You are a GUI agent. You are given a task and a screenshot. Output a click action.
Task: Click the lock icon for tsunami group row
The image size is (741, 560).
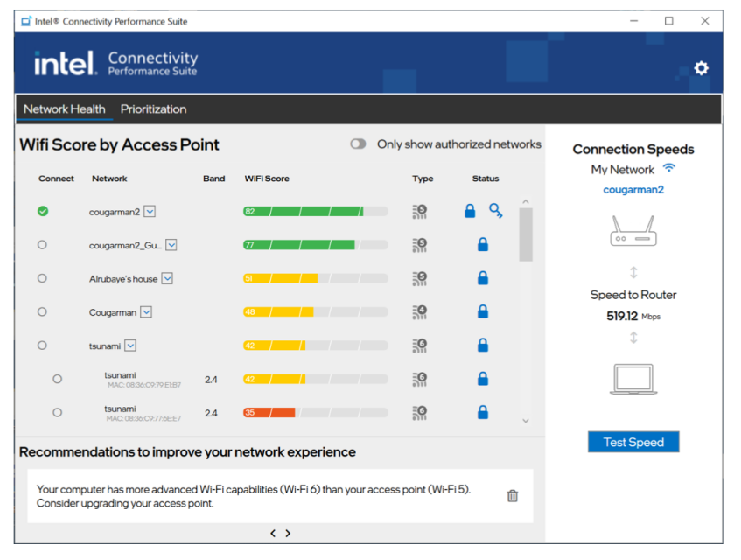483,345
